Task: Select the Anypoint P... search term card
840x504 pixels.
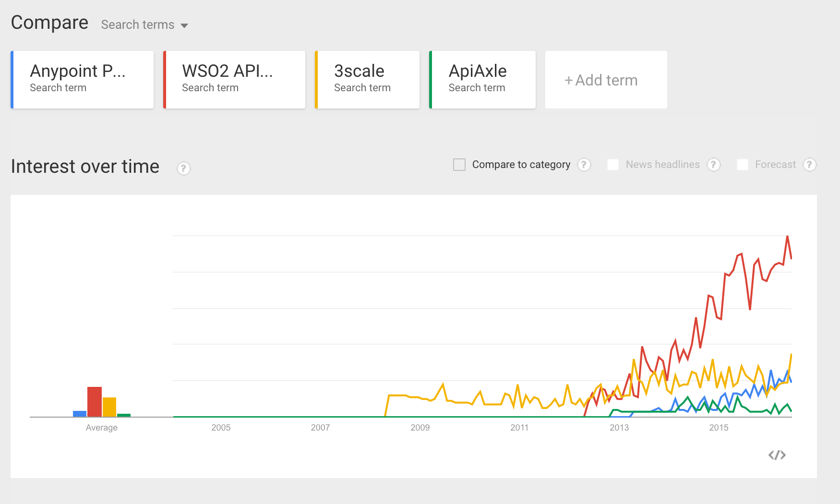Action: pos(83,80)
